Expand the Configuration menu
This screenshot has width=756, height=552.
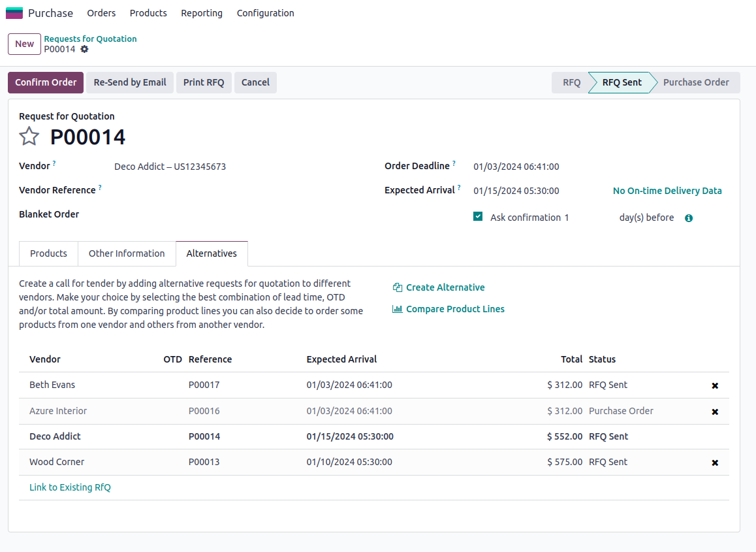265,13
